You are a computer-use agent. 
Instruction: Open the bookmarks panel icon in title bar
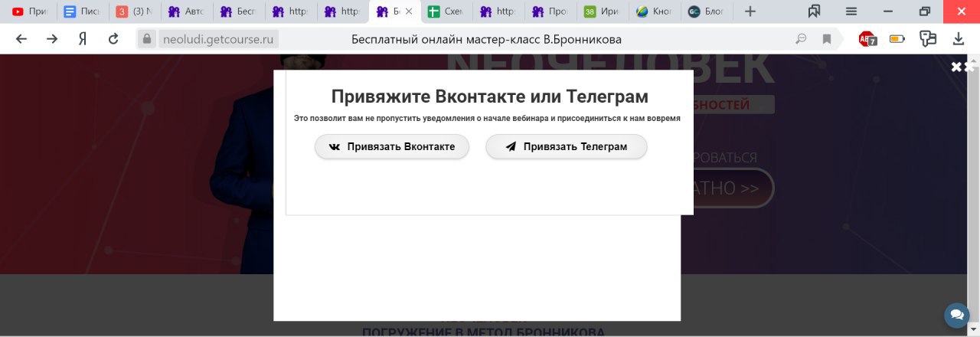click(x=815, y=11)
